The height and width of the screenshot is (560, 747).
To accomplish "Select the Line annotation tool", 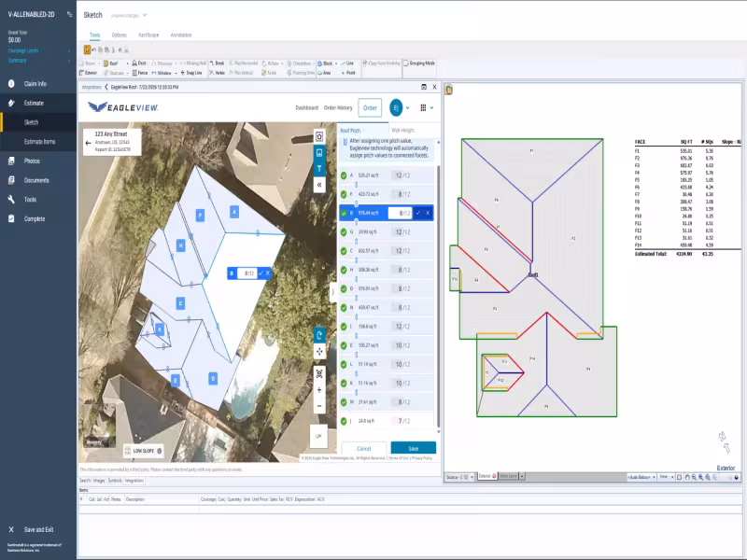I will (347, 63).
